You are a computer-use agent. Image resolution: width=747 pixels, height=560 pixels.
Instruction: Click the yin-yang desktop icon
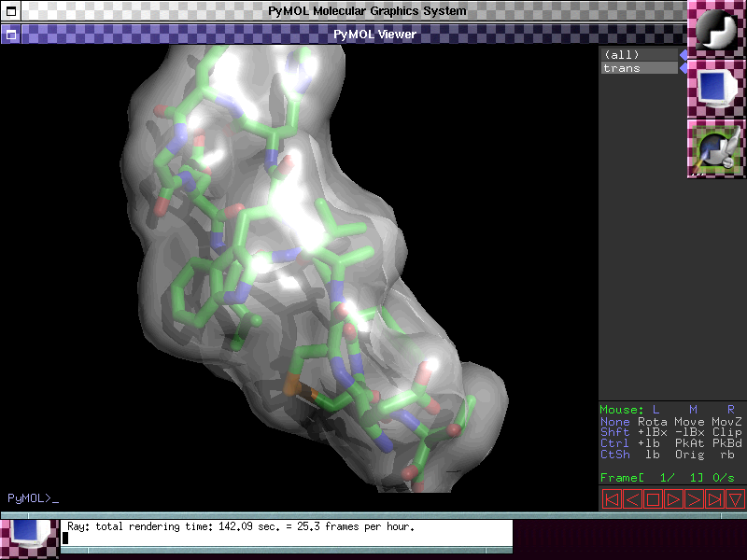(716, 29)
